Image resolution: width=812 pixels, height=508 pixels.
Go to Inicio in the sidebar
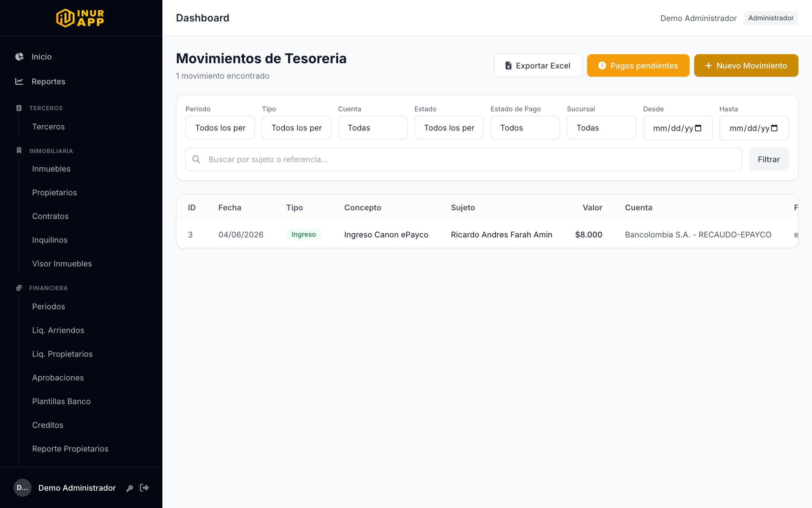tap(42, 56)
